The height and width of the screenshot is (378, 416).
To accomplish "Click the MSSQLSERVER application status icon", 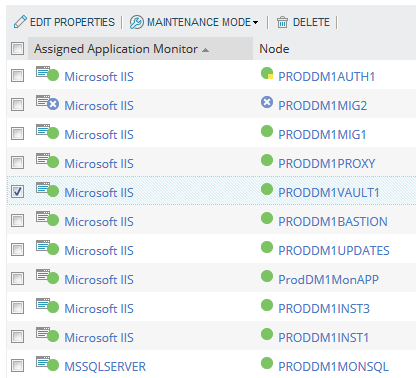I will pos(47,363).
